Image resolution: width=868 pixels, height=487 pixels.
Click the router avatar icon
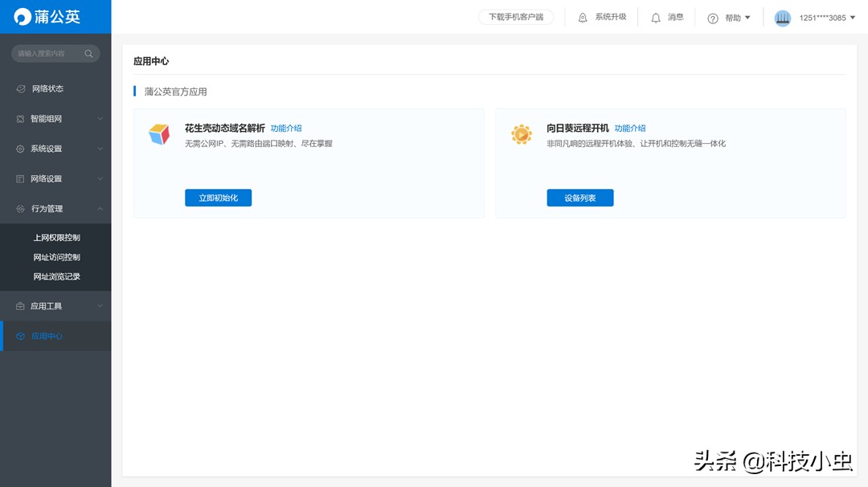[x=782, y=18]
